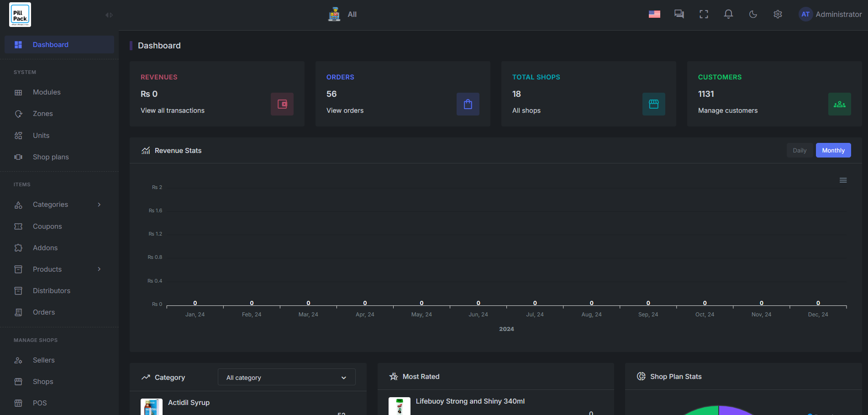
Task: Click the customers group icon
Action: coord(839,104)
